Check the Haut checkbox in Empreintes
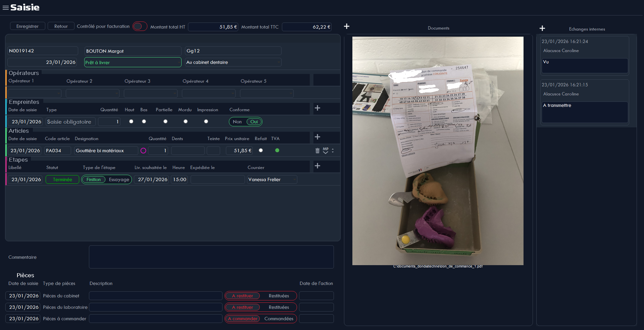644x330 pixels. click(131, 122)
